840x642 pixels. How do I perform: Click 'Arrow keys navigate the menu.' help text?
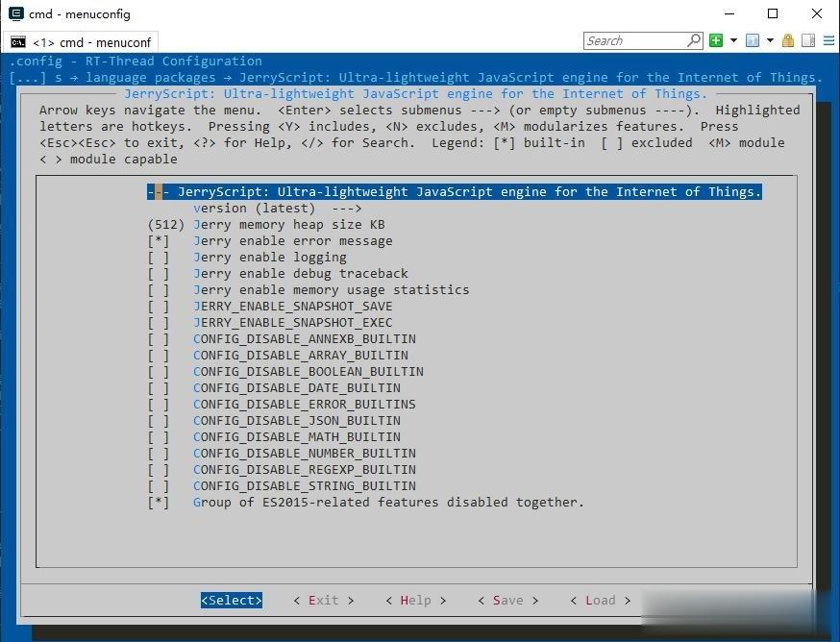point(151,111)
